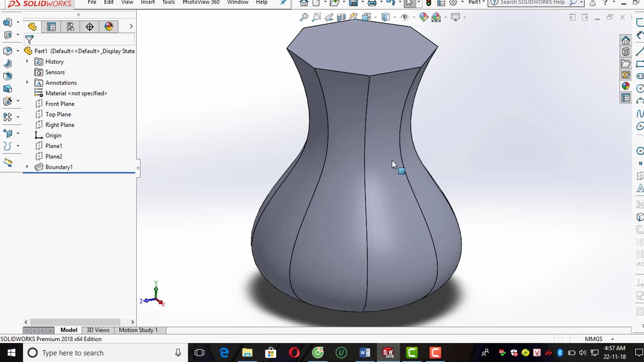The height and width of the screenshot is (362, 644).
Task: Open the Insert menu
Action: (148, 2)
